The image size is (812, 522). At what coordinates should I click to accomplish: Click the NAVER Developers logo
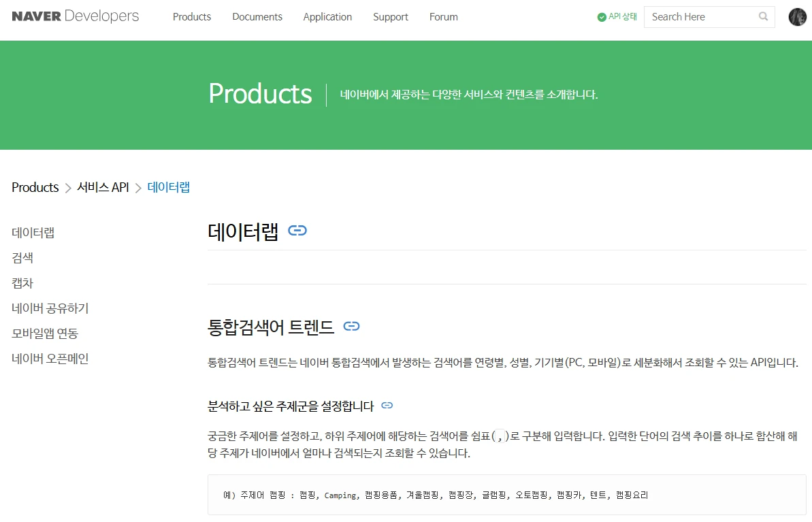click(x=75, y=16)
